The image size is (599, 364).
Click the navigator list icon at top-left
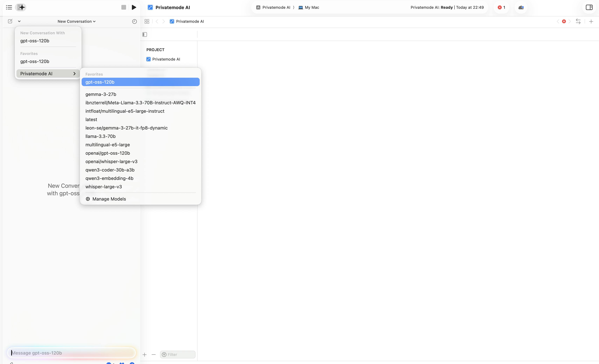[9, 7]
